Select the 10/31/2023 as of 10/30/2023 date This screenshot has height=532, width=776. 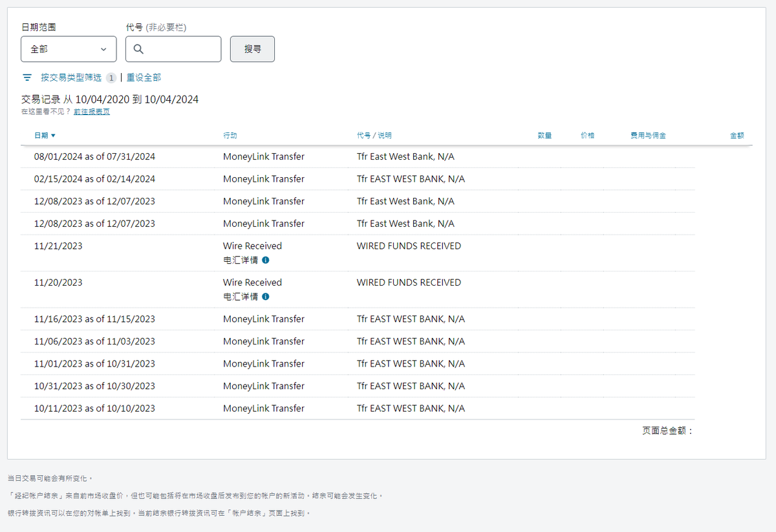94,386
